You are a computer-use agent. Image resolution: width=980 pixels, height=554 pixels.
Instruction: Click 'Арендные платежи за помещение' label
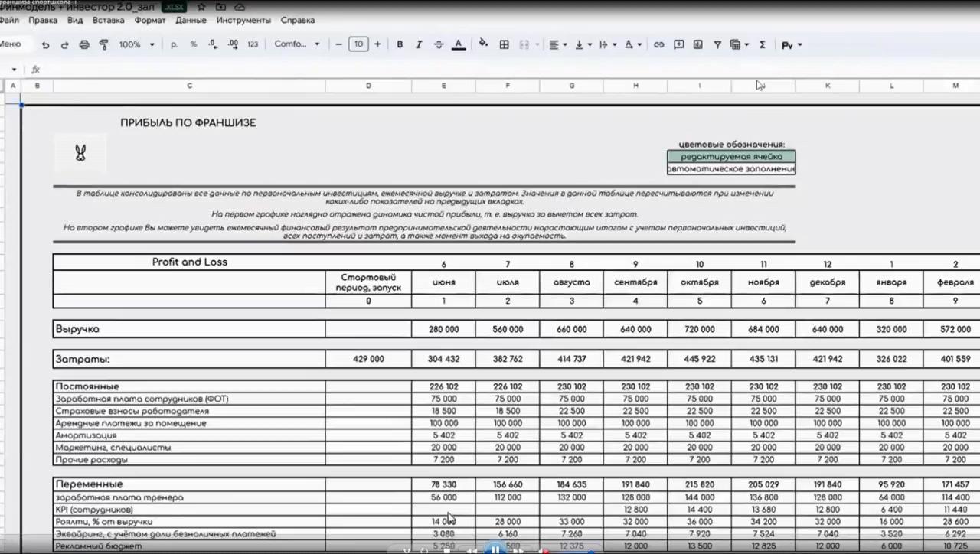click(131, 423)
